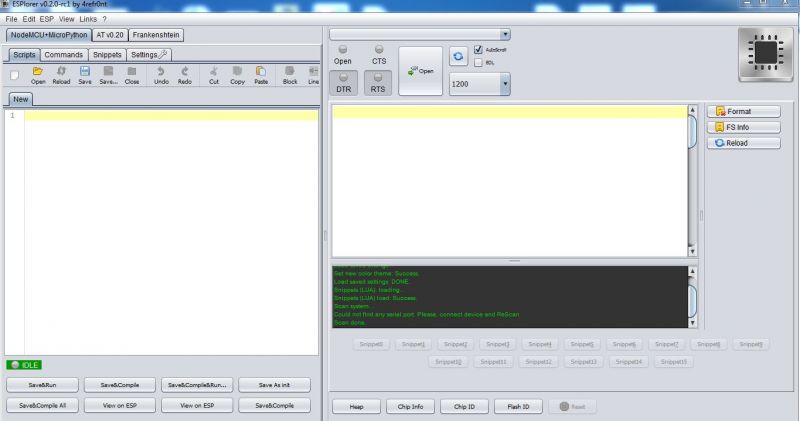This screenshot has height=421, width=800.
Task: Cut the selected text
Action: coord(214,75)
